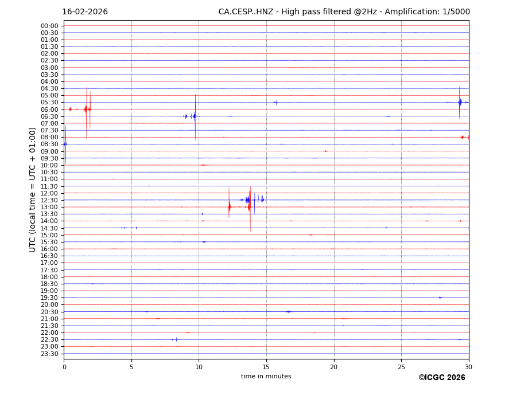
Task: Click the 'time in minutes' x-axis label
Action: 266,376
